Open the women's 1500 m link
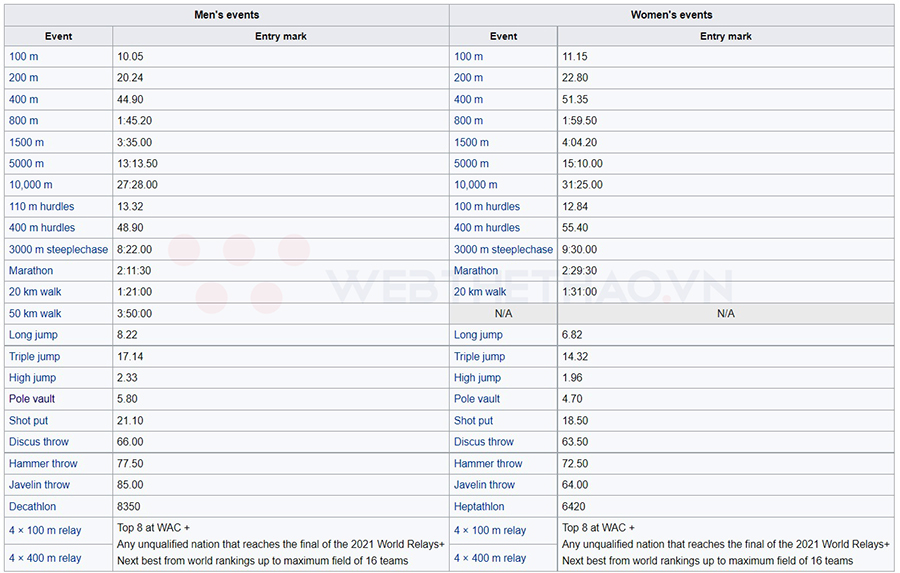The image size is (900, 573). tap(471, 142)
